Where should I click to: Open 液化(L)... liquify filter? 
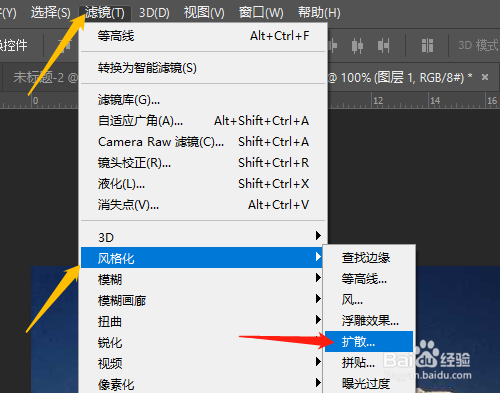(203, 184)
